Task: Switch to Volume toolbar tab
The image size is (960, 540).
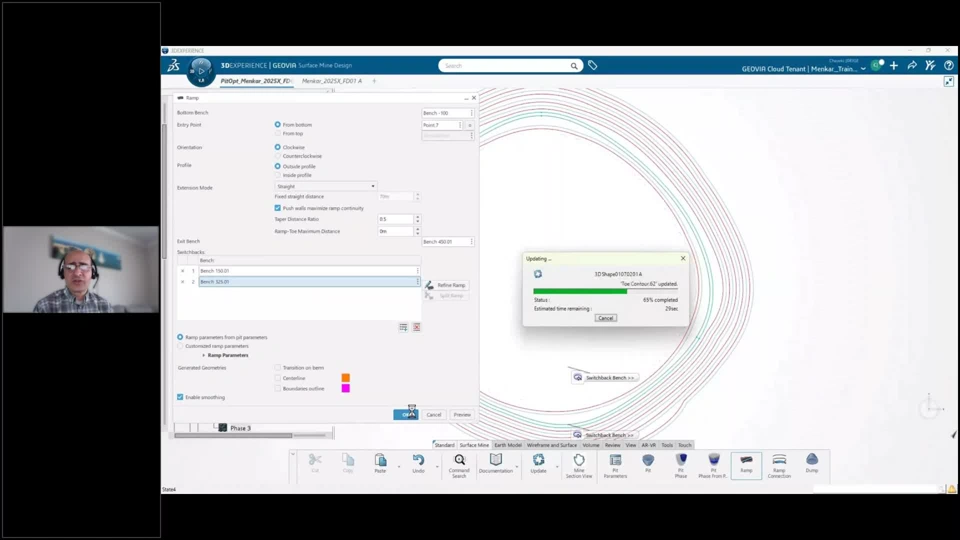Action: 591,445
